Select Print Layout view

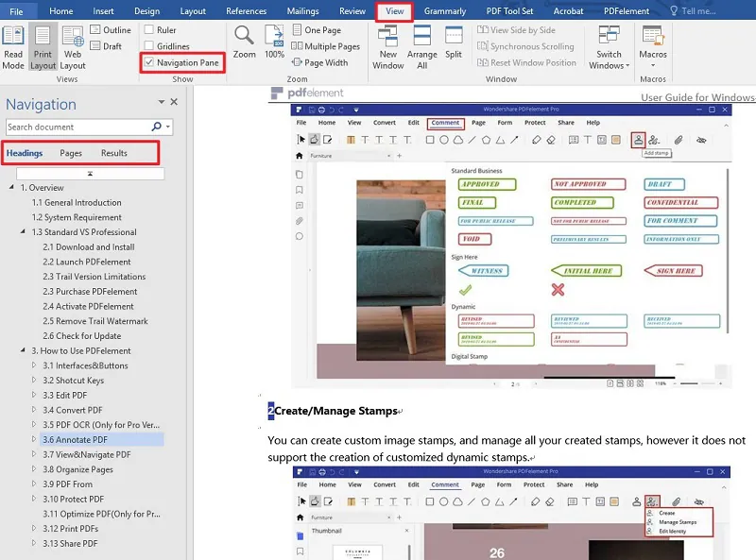pyautogui.click(x=43, y=47)
